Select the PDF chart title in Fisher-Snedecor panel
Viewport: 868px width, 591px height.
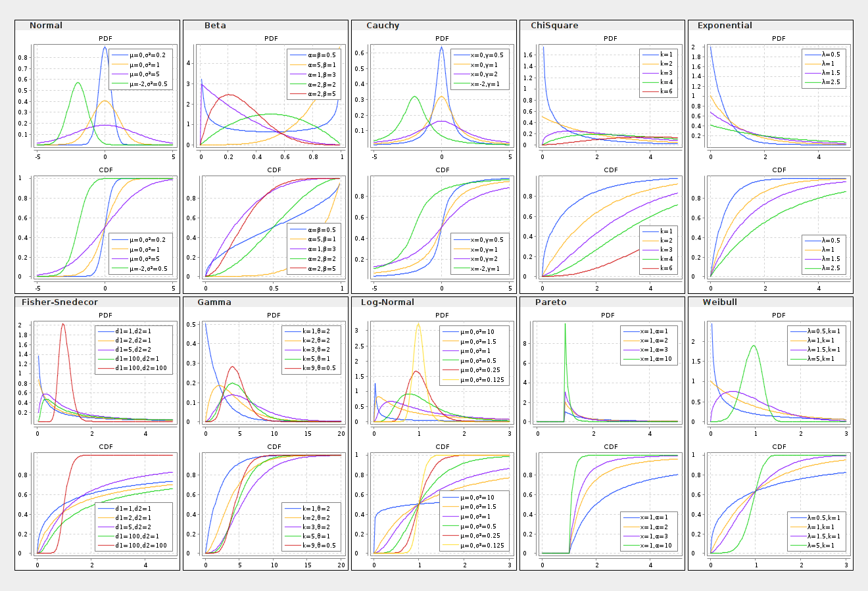click(x=105, y=316)
